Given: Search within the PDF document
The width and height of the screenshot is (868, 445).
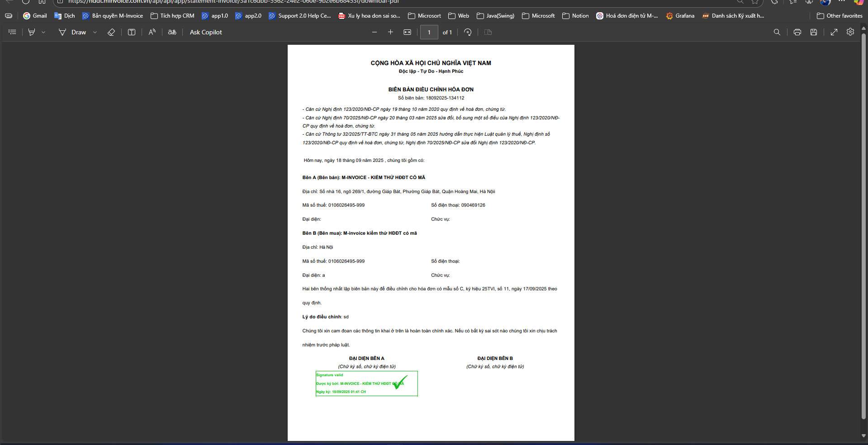Looking at the screenshot, I should 777,32.
